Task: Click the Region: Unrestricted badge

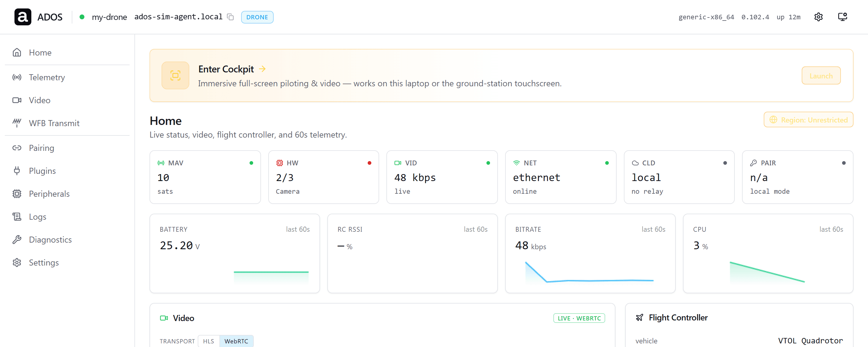Action: (808, 120)
